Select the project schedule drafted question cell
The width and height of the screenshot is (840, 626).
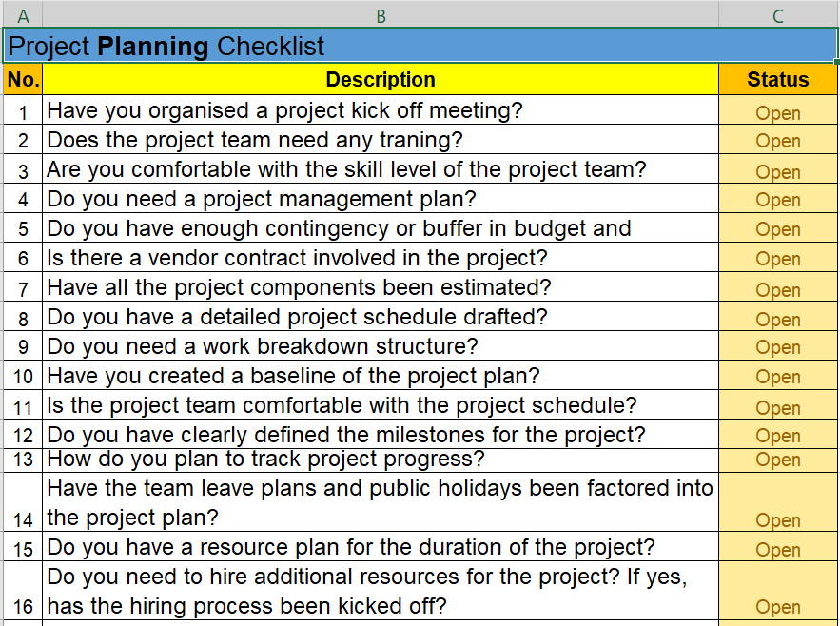point(381,317)
